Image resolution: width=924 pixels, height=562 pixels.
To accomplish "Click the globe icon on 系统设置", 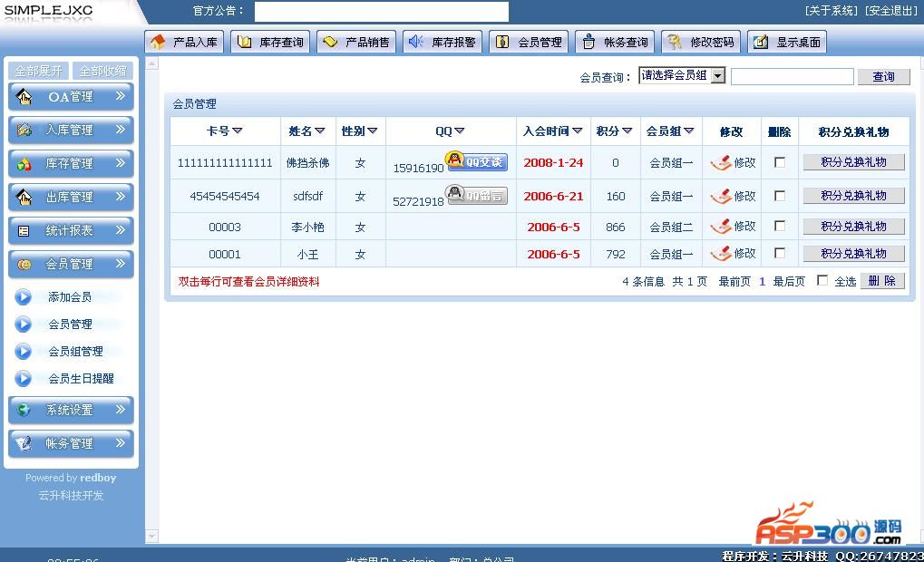I will pyautogui.click(x=24, y=410).
